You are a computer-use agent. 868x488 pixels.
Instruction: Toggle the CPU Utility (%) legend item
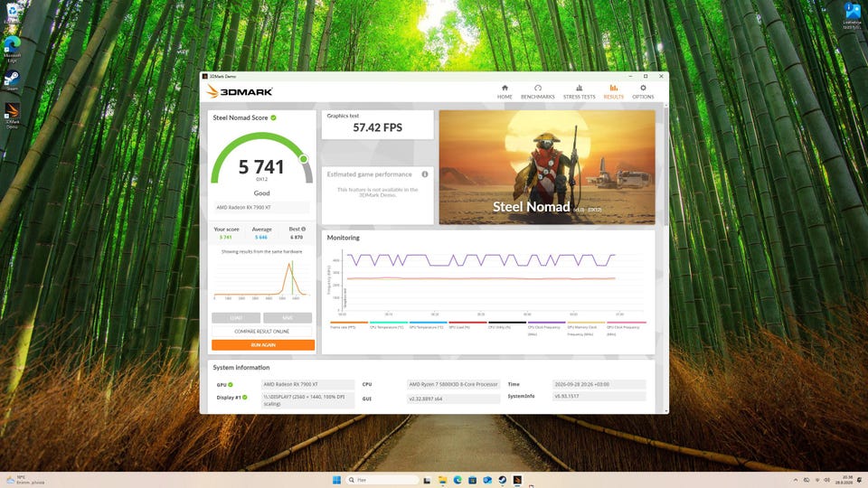click(x=506, y=325)
